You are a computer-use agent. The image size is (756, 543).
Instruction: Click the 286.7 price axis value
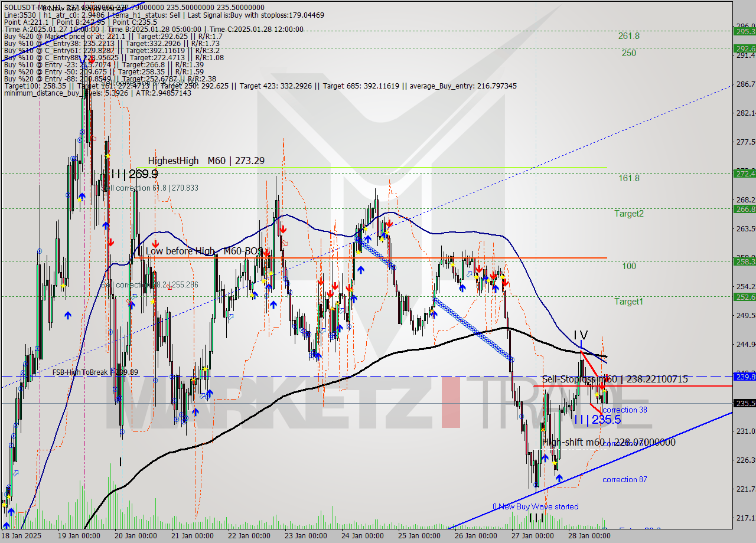[x=747, y=84]
